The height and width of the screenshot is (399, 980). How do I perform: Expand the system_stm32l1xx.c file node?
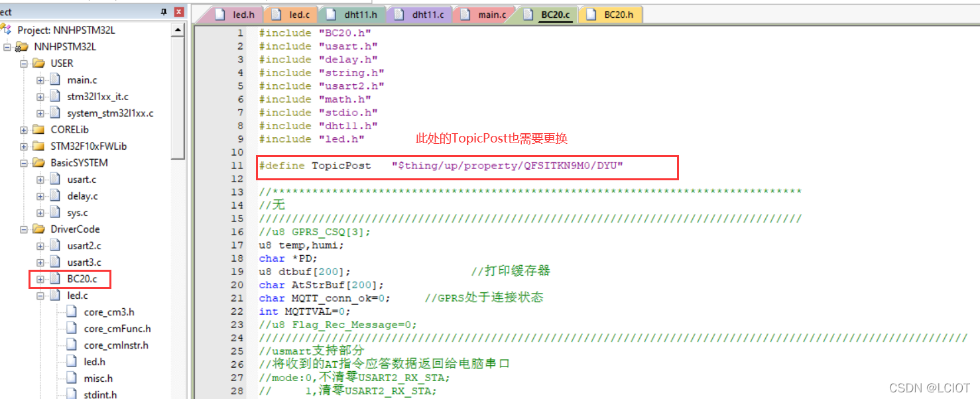40,113
